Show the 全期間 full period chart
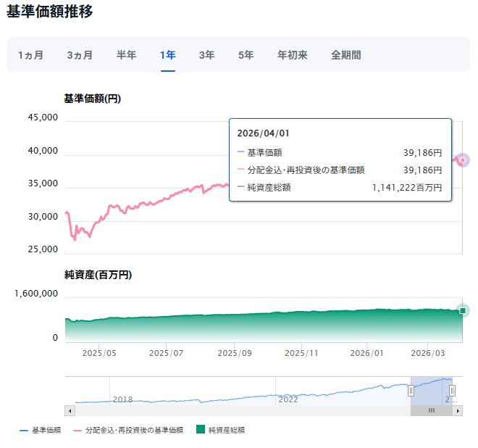This screenshot has width=478, height=448. (345, 55)
